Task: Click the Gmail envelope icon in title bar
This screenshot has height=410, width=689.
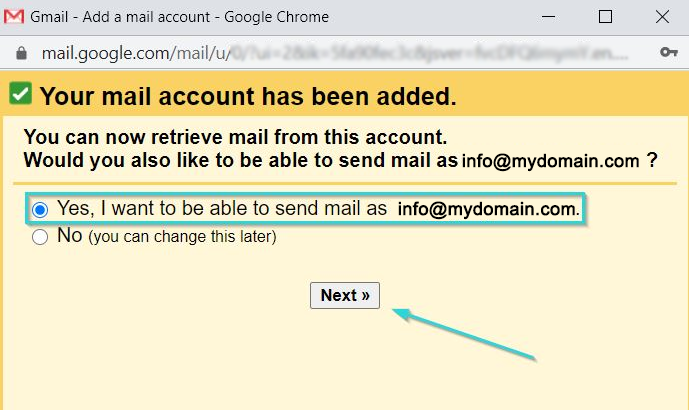Action: point(15,17)
